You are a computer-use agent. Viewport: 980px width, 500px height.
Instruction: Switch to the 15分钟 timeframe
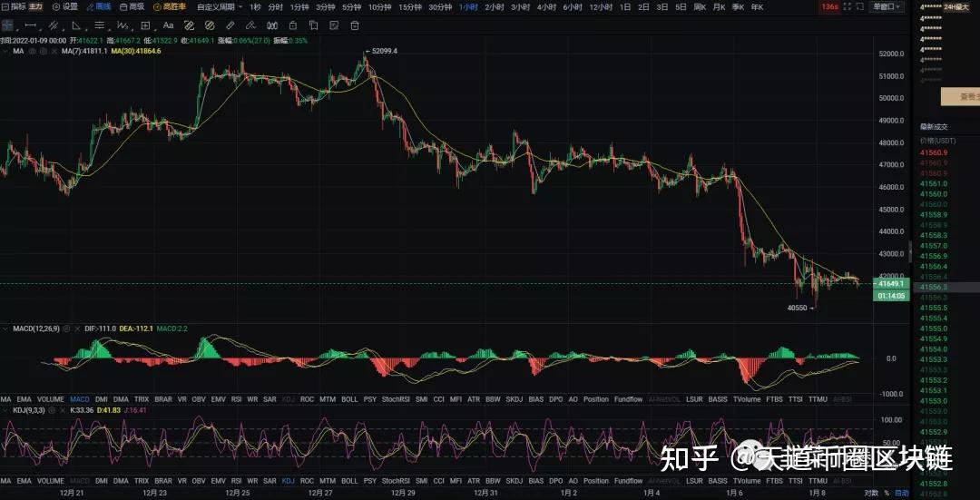click(x=410, y=7)
